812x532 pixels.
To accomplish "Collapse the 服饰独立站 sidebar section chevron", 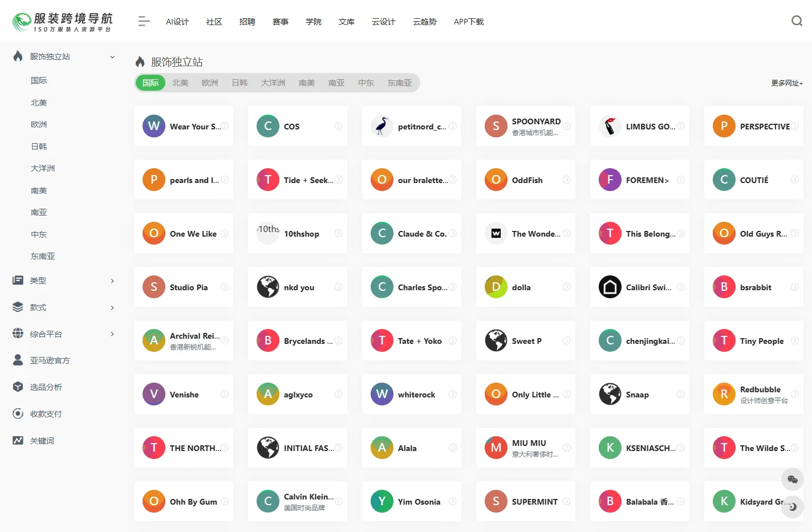I will click(x=112, y=56).
